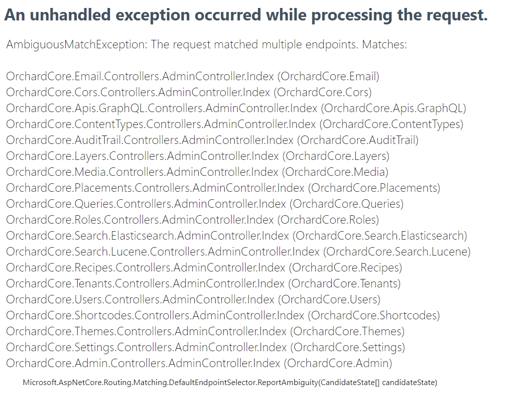
Task: Click the OrchardCore.Cors AdminController.Index line
Action: click(189, 93)
